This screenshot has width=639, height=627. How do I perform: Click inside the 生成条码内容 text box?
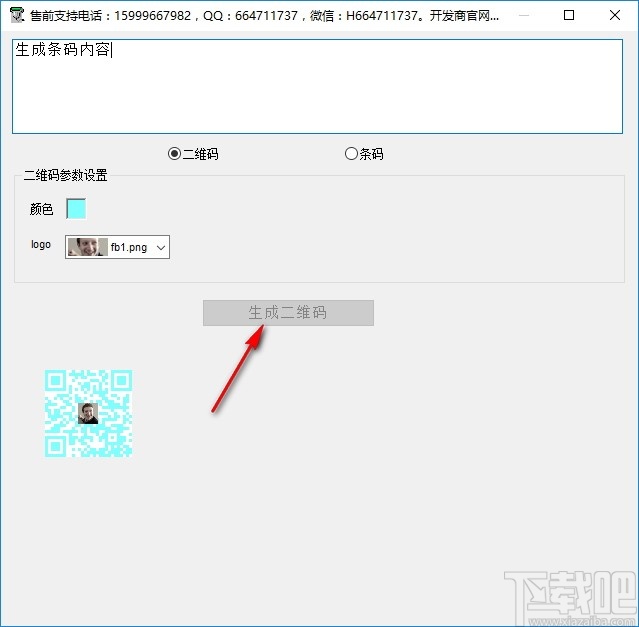click(x=317, y=86)
